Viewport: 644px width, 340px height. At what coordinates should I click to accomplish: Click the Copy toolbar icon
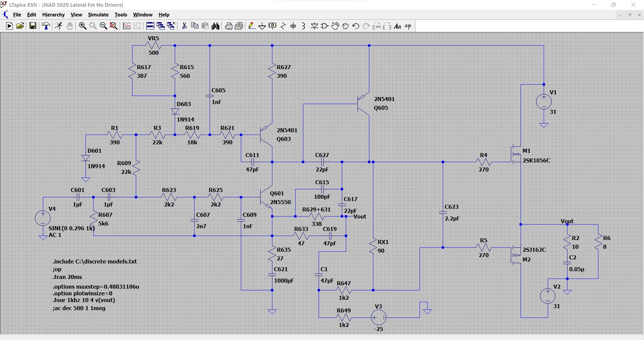click(x=195, y=26)
